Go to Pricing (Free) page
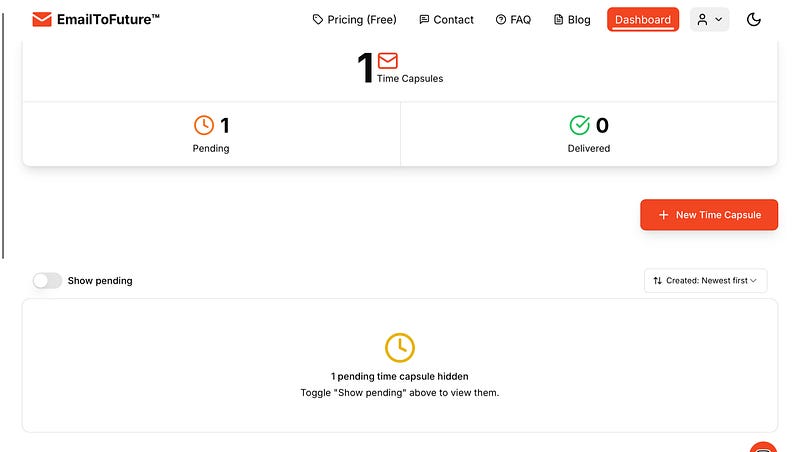This screenshot has width=800, height=452. tap(355, 19)
